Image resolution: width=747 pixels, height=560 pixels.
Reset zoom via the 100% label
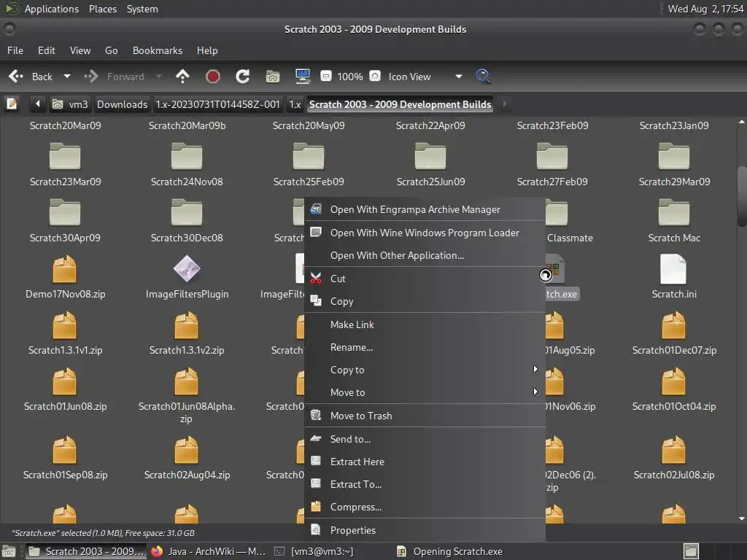(350, 77)
